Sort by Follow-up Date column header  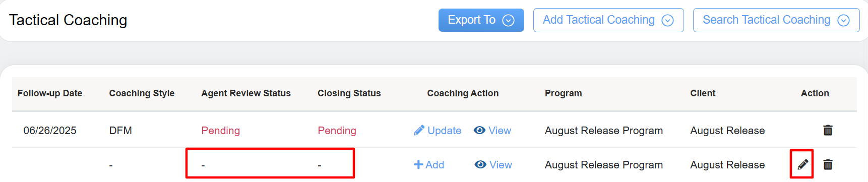coord(50,93)
